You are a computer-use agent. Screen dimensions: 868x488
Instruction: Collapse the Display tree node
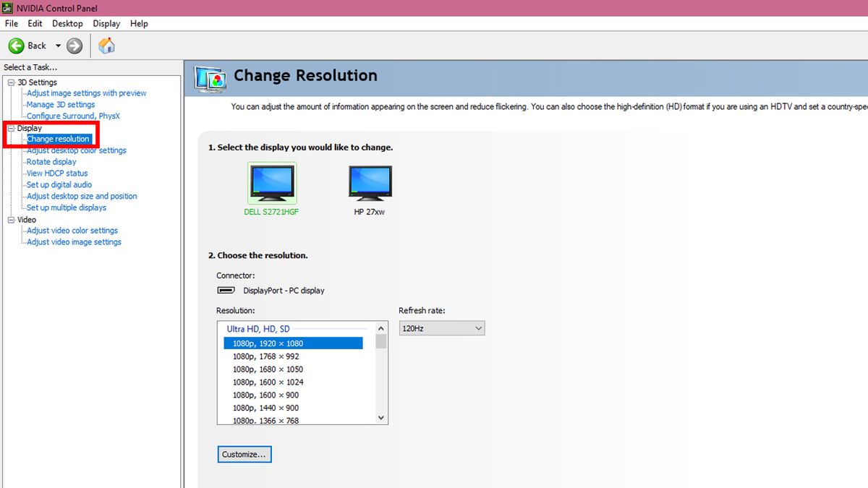coord(10,128)
